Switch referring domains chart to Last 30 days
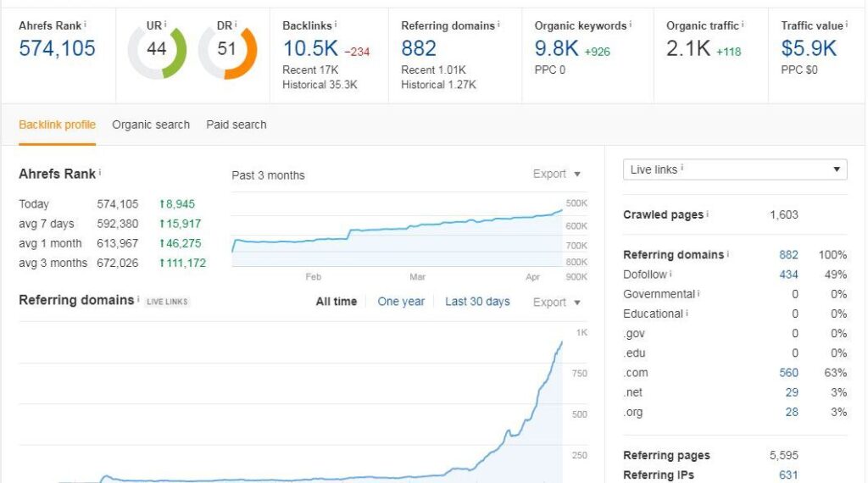The width and height of the screenshot is (868, 483). pos(477,302)
